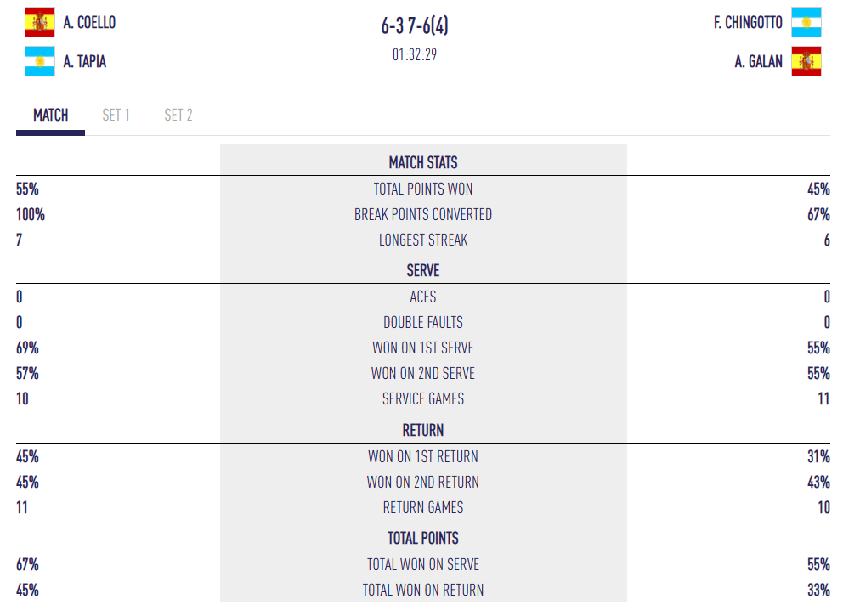Click the Spain flag beside A. Coello
The width and height of the screenshot is (843, 616).
39,23
